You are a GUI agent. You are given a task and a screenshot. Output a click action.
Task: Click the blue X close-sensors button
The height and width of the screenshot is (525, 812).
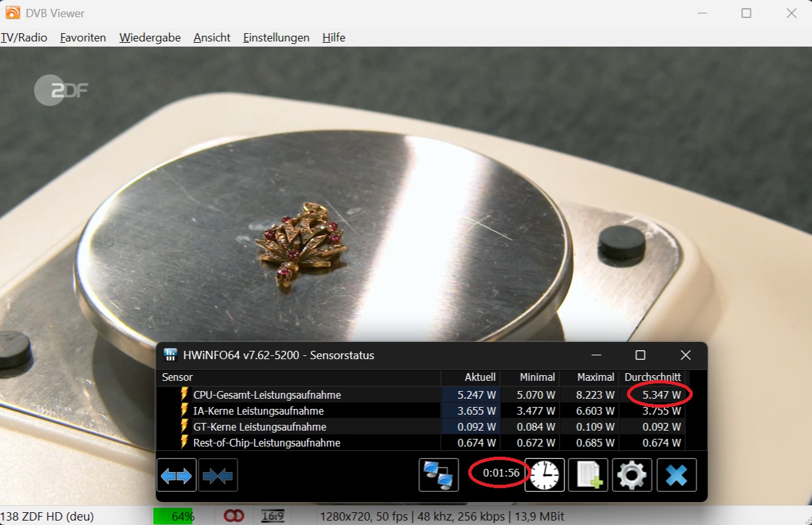(677, 475)
